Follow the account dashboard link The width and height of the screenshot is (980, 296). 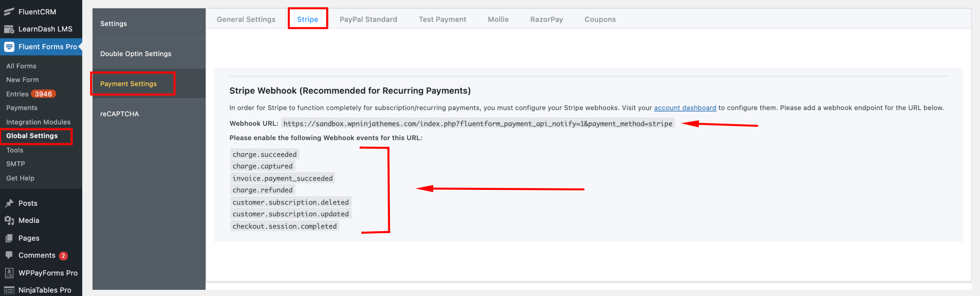pos(684,108)
